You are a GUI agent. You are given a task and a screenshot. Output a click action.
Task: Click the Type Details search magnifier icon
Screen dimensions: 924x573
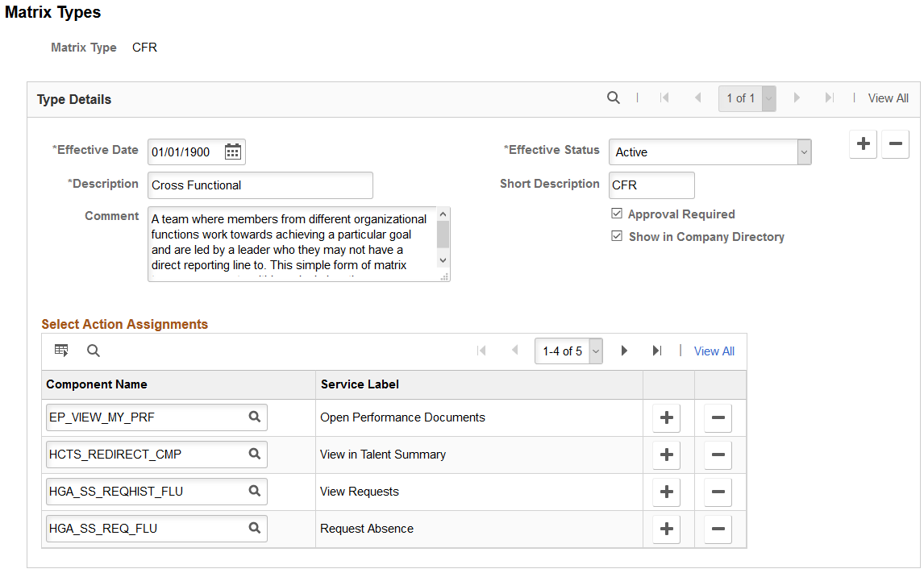(614, 98)
